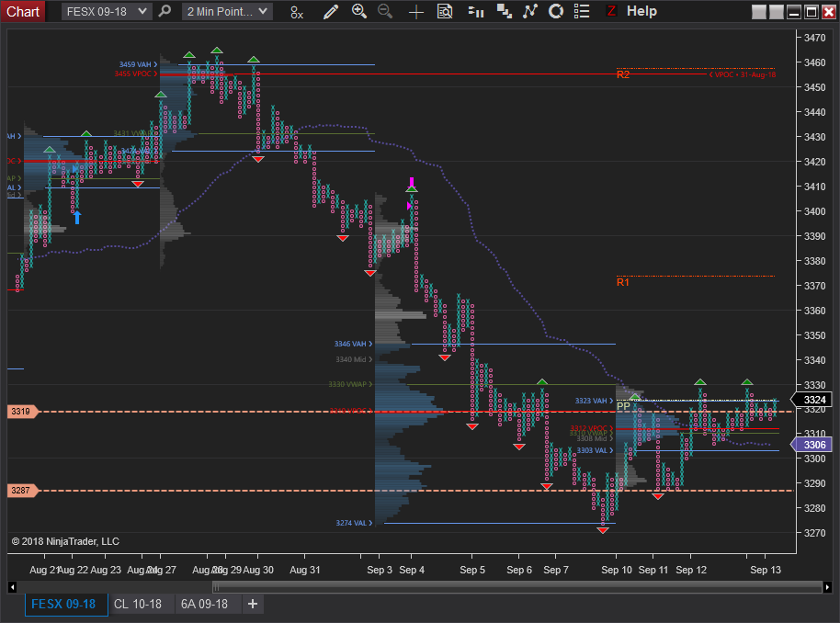840x623 pixels.
Task: Click the 3470 price axis label
Action: tap(814, 38)
